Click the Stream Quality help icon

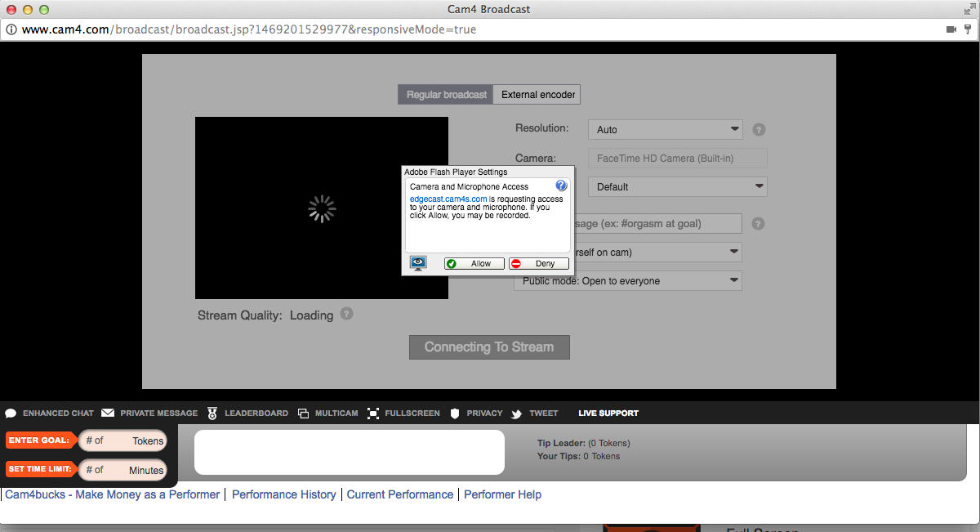[346, 314]
